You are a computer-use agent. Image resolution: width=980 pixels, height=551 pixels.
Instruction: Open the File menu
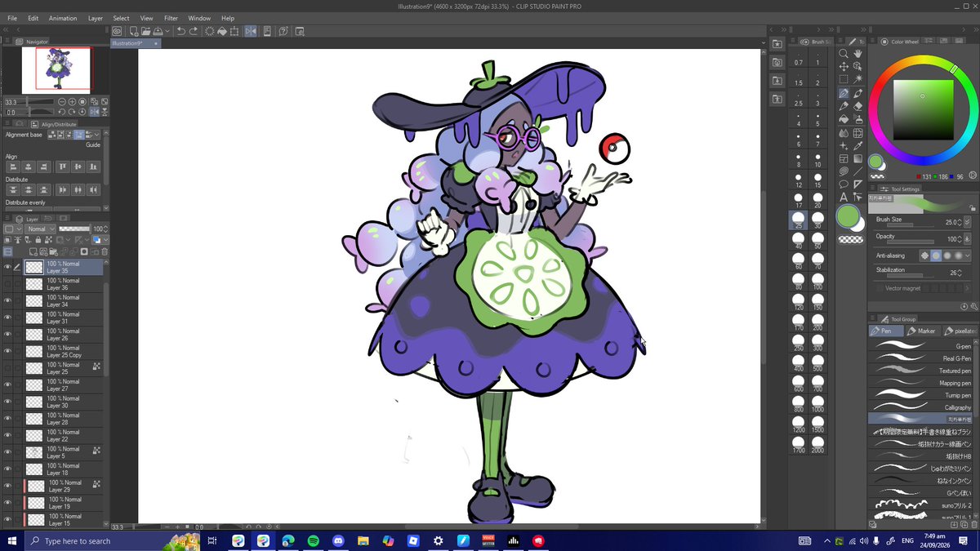coord(12,18)
